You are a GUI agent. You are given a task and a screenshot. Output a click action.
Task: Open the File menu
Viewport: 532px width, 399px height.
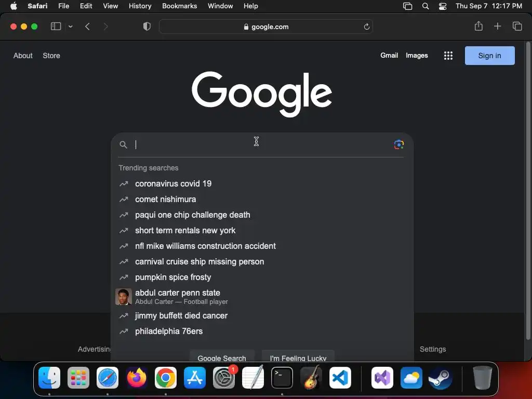(x=63, y=6)
